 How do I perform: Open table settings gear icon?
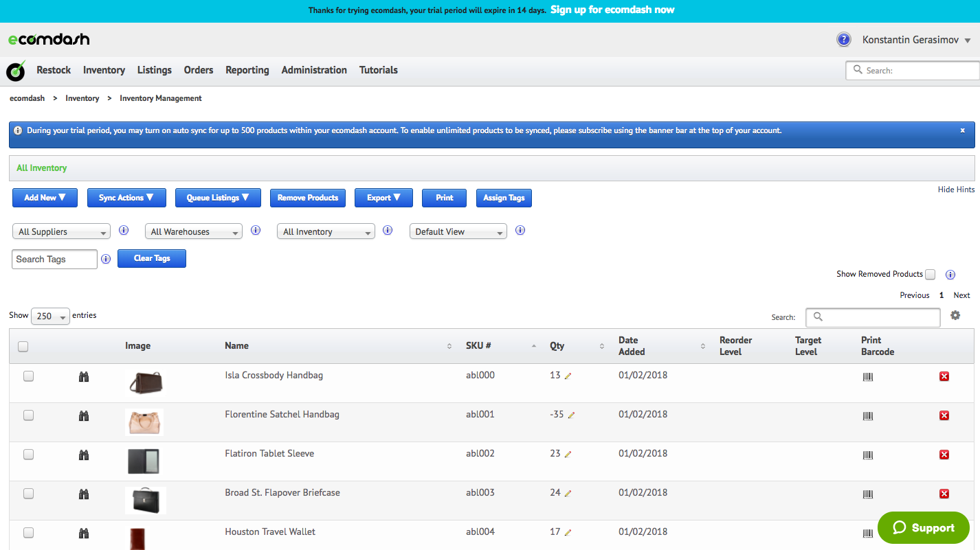click(x=955, y=315)
